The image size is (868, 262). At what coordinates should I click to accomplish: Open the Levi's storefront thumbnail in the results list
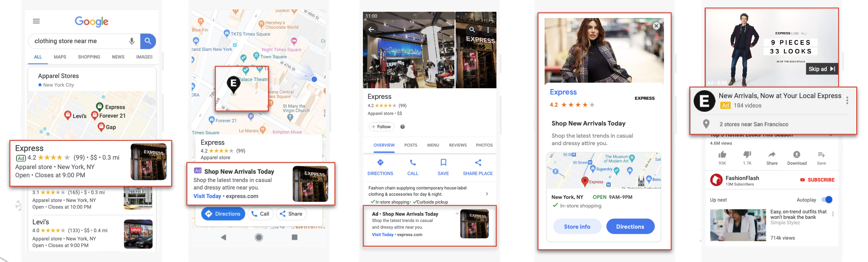click(x=138, y=234)
